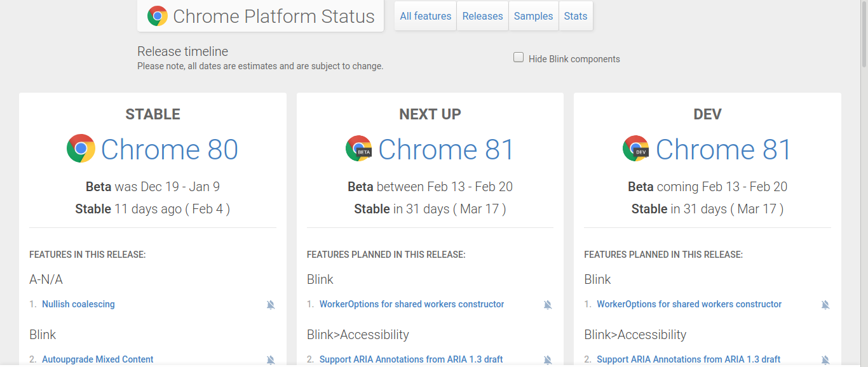868x367 pixels.
Task: Open the Nullish coalescing feature link
Action: coord(78,304)
